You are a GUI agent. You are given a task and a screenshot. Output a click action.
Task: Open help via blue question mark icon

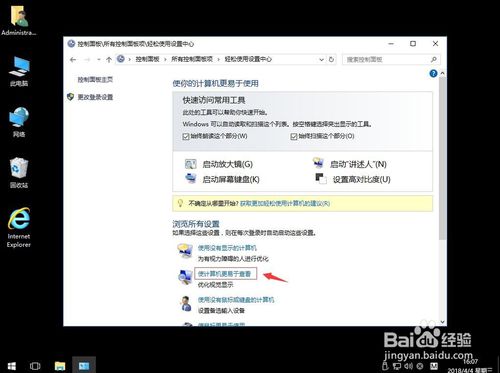click(x=433, y=73)
